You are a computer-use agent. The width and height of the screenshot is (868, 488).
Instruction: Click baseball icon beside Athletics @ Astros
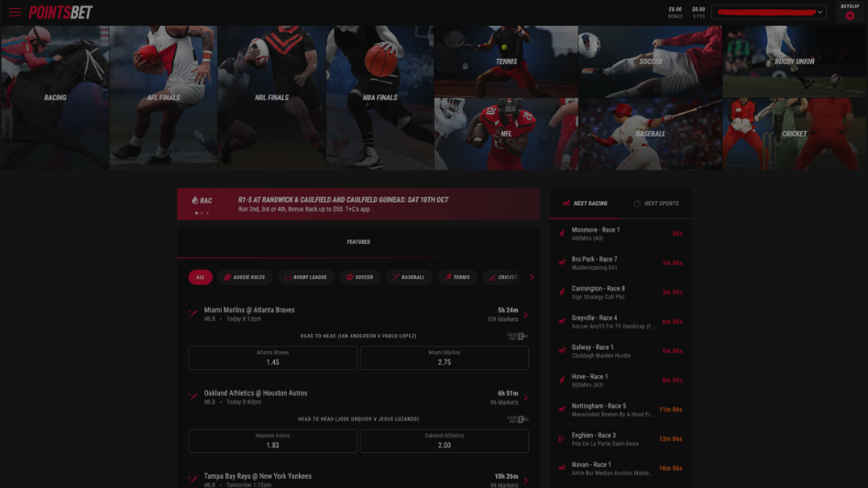[192, 397]
